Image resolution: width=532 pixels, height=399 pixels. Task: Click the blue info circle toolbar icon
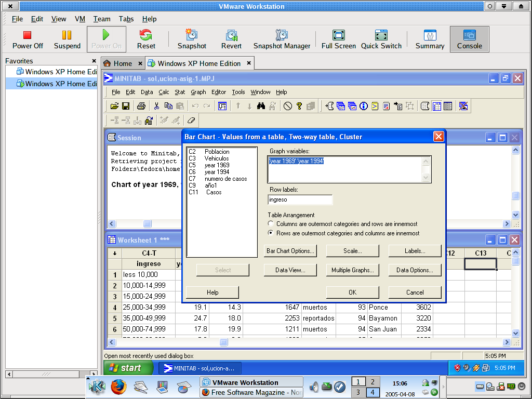pyautogui.click(x=363, y=106)
